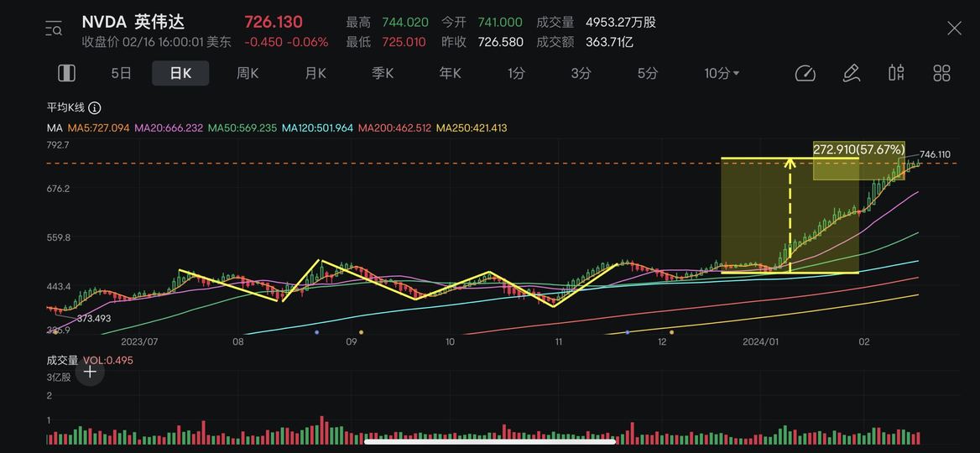Click the 最低 725.010 value

point(386,43)
